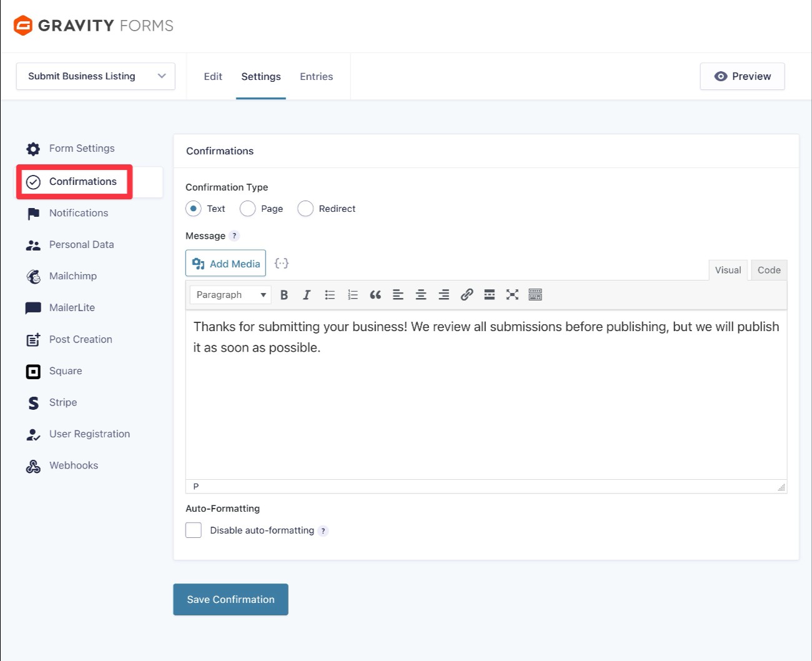Enter fullscreen editor mode
The width and height of the screenshot is (812, 661).
pos(512,295)
